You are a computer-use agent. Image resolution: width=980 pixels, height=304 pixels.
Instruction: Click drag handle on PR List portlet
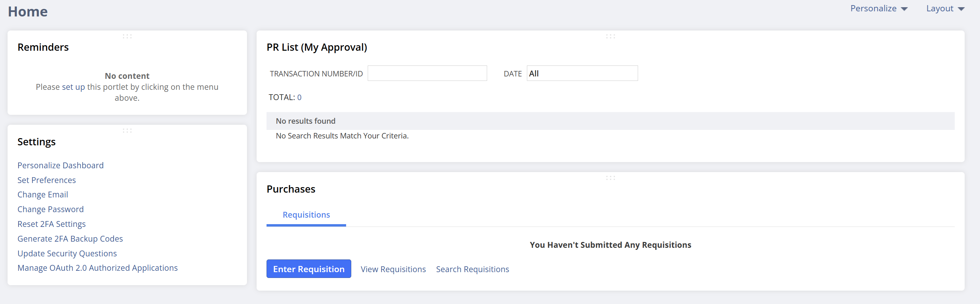click(x=610, y=36)
